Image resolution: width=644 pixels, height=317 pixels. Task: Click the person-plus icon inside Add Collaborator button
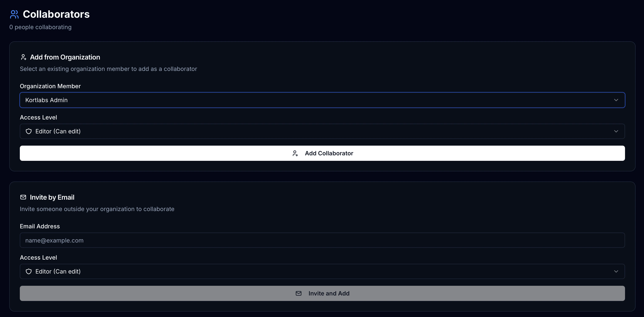tap(295, 153)
